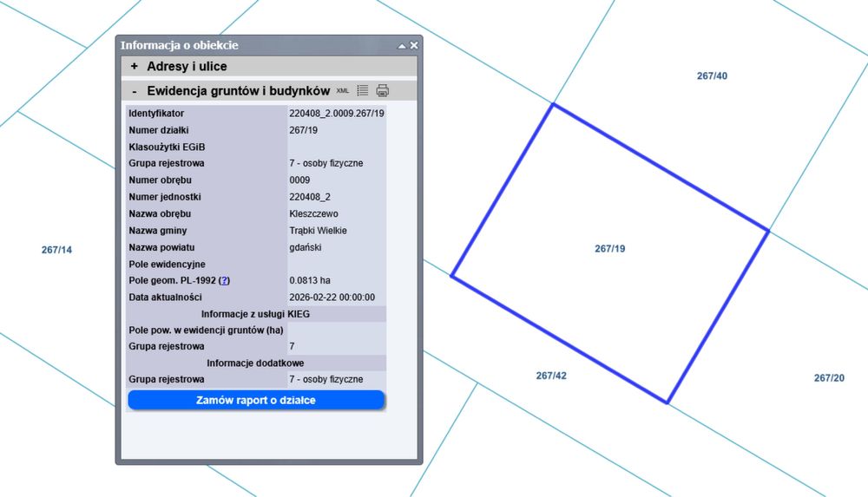Viewport: 868px width, 497px height.
Task: Select area value 0.0813 ha
Action: click(x=310, y=281)
